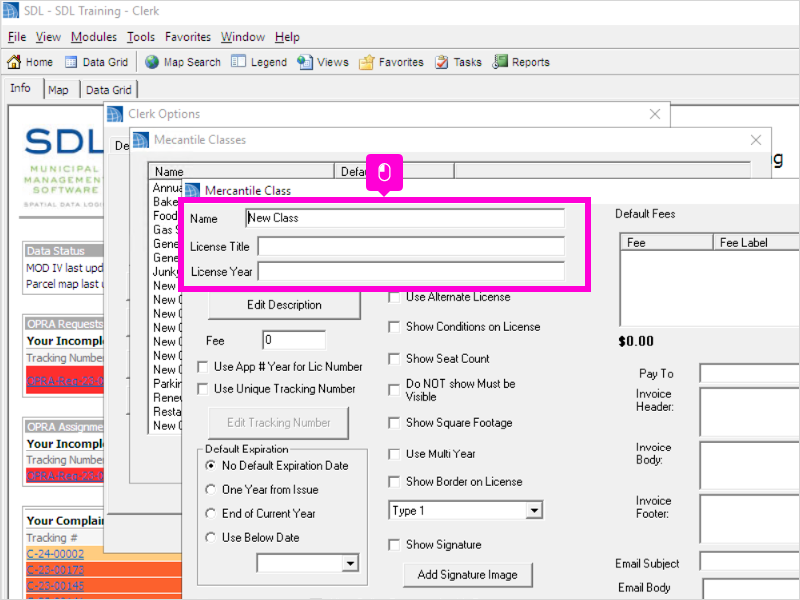Click the Name column header in class list
Screen dimensions: 800x600
[241, 171]
